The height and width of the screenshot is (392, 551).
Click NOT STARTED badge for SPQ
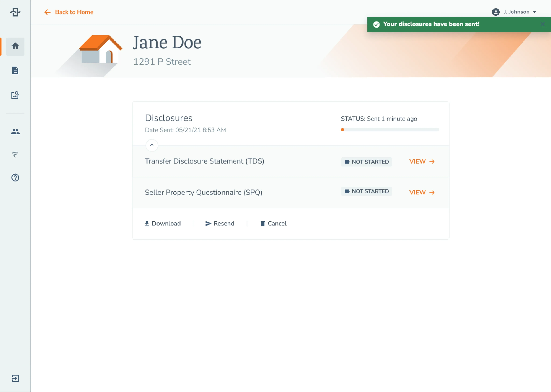point(366,191)
